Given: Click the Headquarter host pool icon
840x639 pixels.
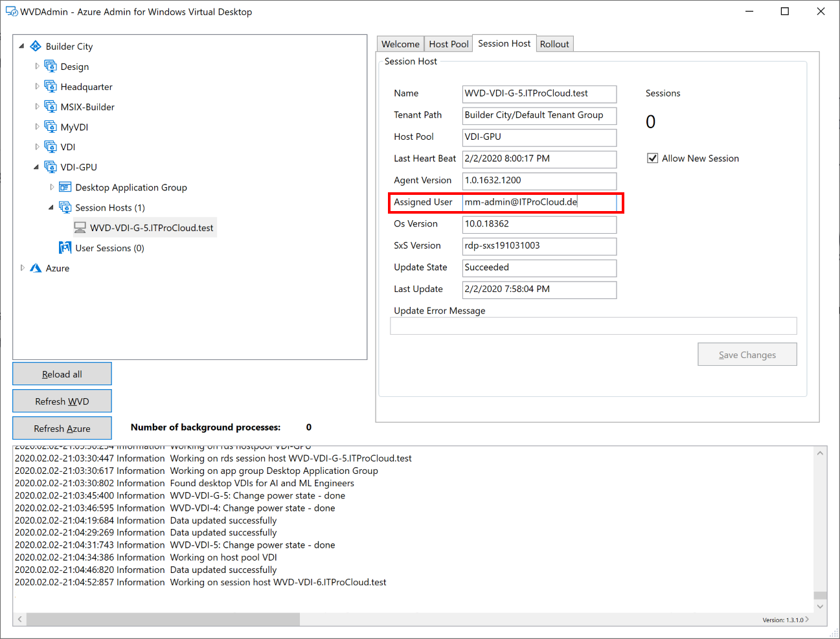Looking at the screenshot, I should 51,87.
